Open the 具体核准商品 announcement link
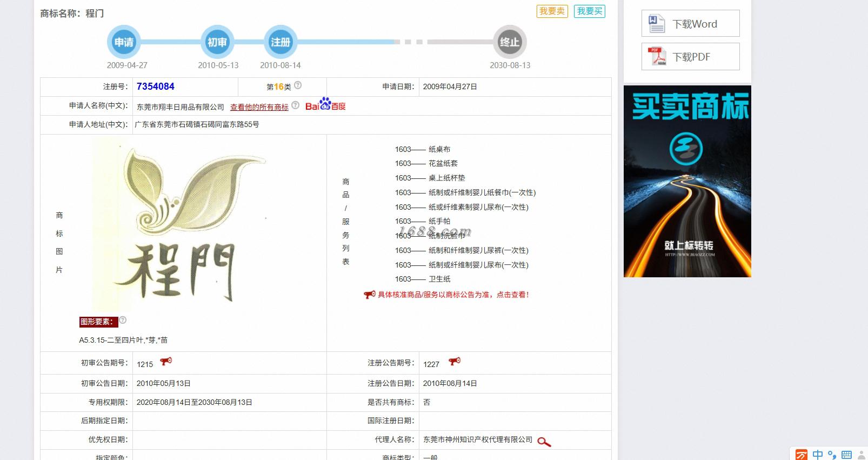The image size is (868, 460). pos(453,295)
